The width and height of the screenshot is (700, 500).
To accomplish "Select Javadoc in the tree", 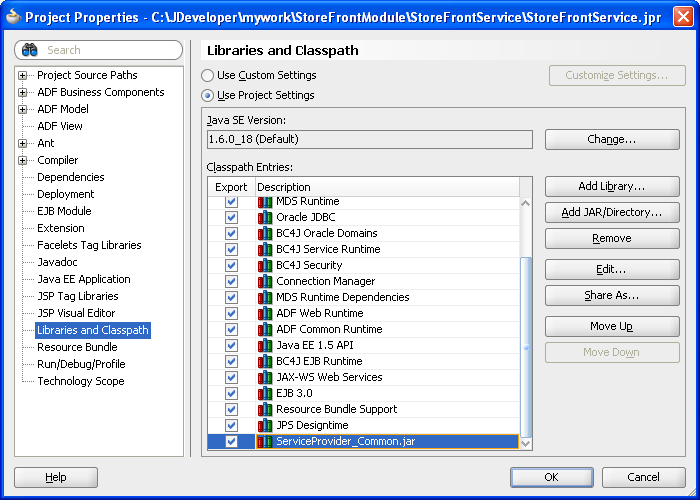I will [x=57, y=262].
